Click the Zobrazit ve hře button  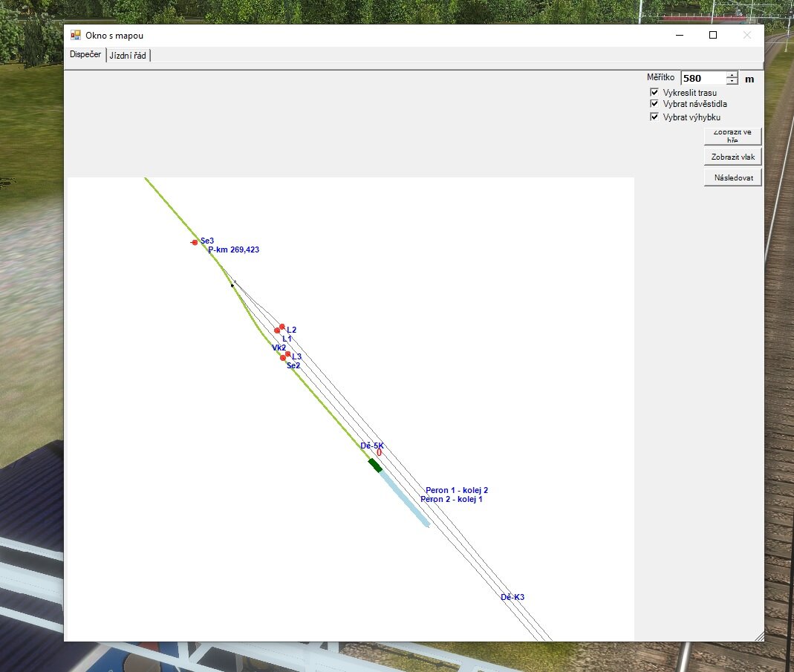click(733, 136)
